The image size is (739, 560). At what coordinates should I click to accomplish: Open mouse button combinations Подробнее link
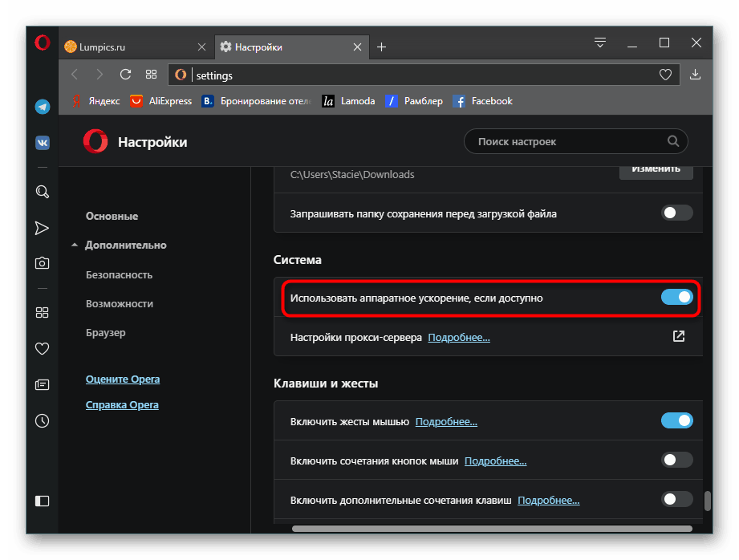point(495,461)
